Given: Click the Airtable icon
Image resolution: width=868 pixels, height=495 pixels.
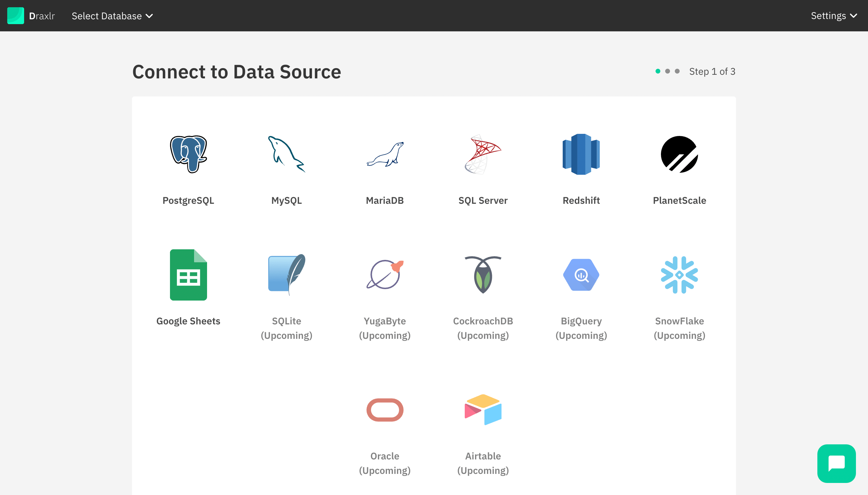Looking at the screenshot, I should [x=483, y=410].
